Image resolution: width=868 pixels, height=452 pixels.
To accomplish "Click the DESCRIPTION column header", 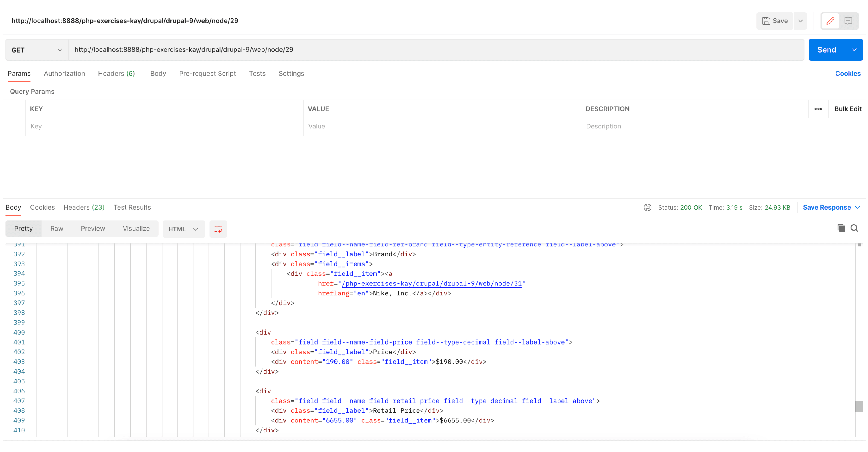I will (607, 109).
